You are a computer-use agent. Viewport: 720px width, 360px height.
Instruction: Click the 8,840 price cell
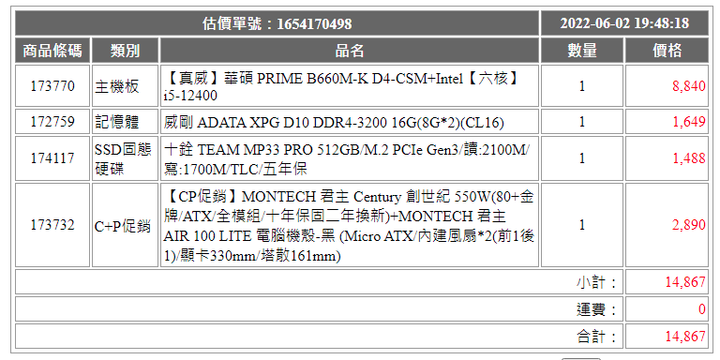pyautogui.click(x=667, y=86)
